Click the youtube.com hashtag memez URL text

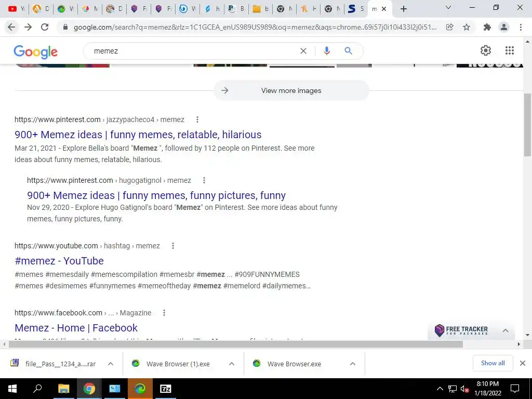(87, 246)
